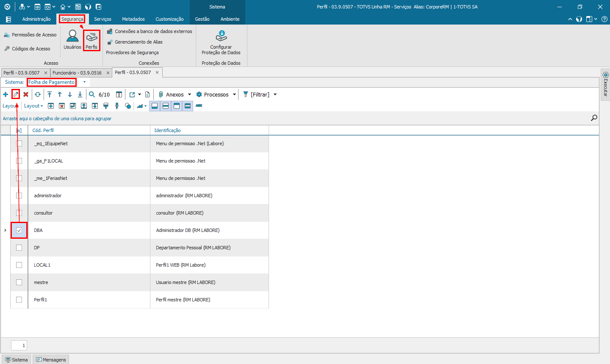Click the eye view icon in title bar
610x364 pixels.
37,7
